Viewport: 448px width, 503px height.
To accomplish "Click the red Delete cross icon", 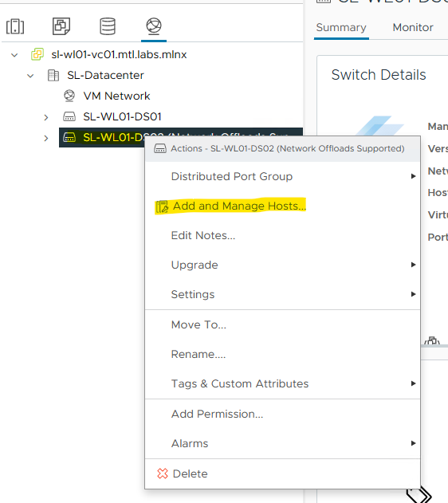I will [x=163, y=474].
